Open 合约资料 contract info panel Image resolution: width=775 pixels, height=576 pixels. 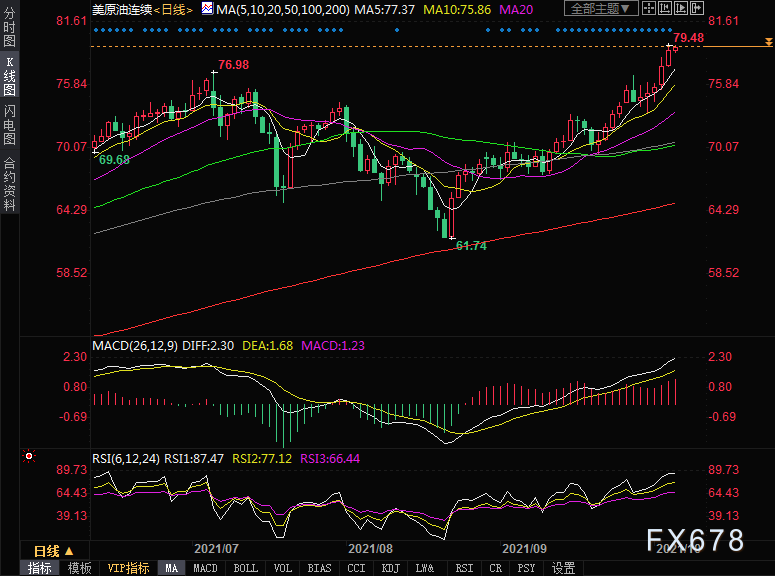tap(9, 183)
